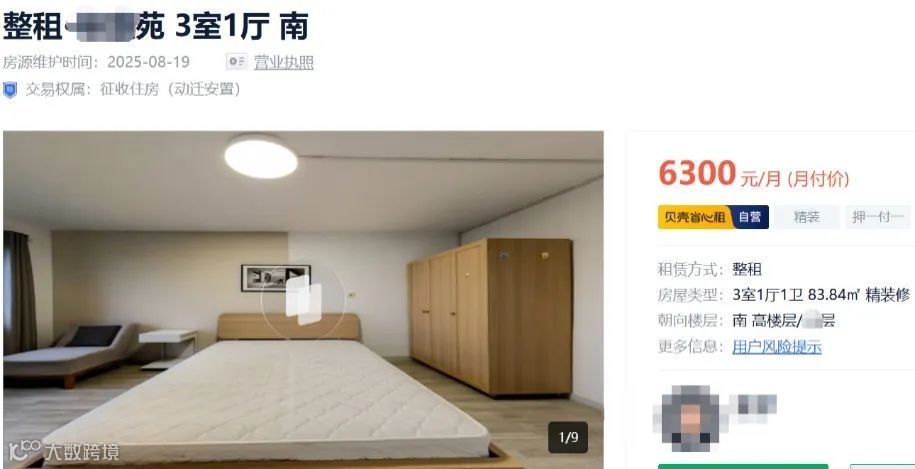The image size is (915, 469).
Task: Click the 6300 monthly price
Action: point(697,174)
